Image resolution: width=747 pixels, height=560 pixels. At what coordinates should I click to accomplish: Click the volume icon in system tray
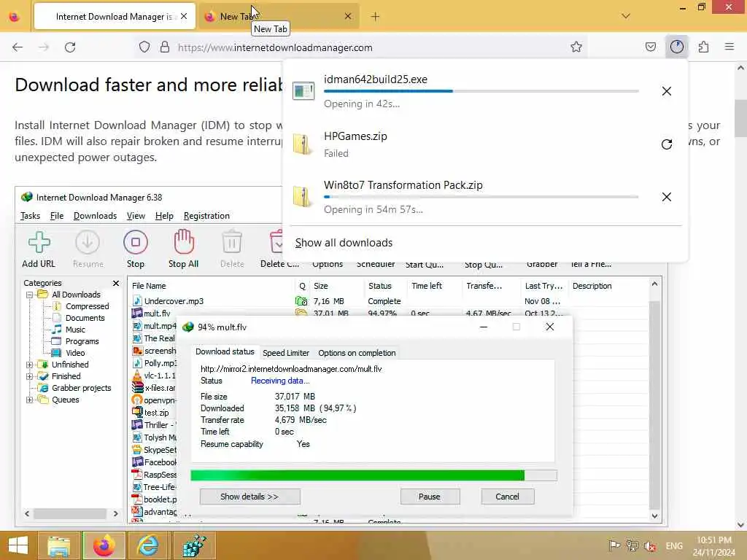point(649,546)
